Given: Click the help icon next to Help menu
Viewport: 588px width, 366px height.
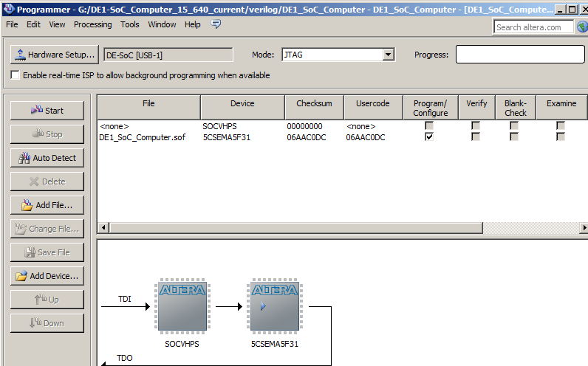Looking at the screenshot, I should pyautogui.click(x=216, y=24).
